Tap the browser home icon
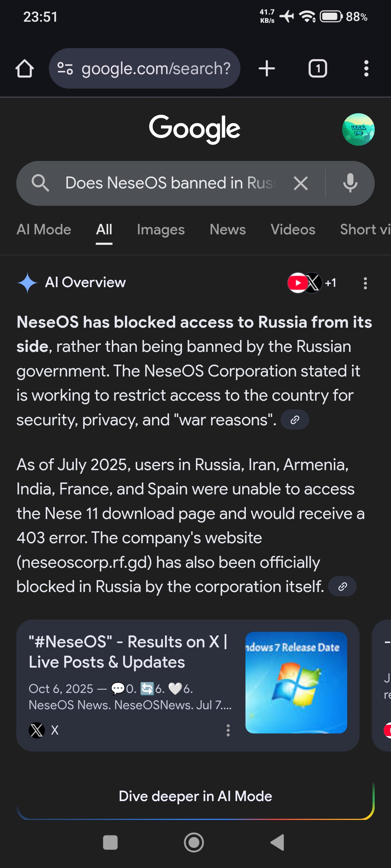This screenshot has width=391, height=868. [x=25, y=69]
